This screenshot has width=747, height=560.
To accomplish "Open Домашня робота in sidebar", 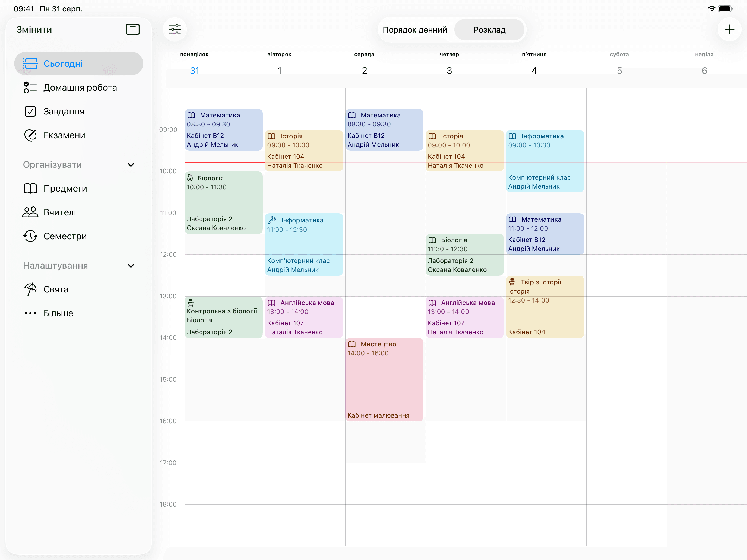I will tap(79, 87).
